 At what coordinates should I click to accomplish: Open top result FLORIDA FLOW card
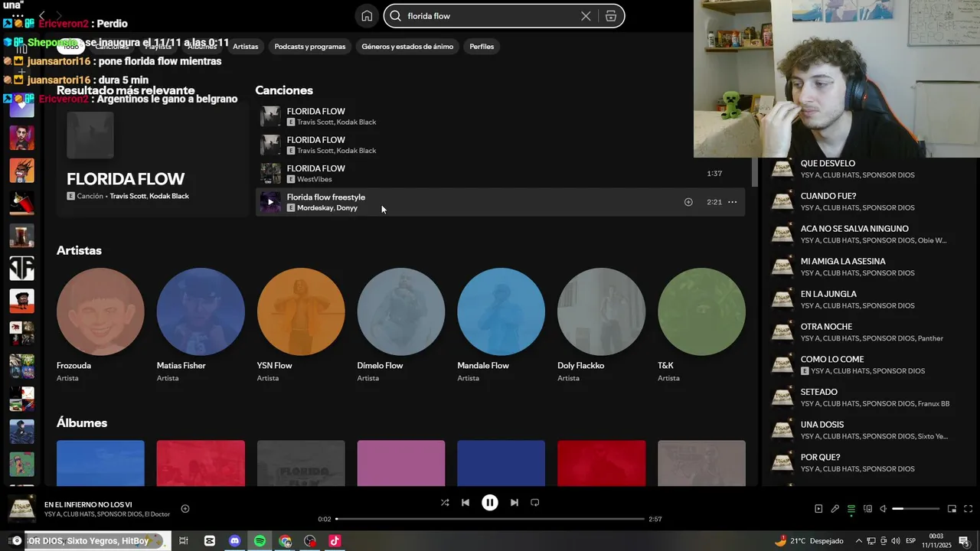[152, 159]
